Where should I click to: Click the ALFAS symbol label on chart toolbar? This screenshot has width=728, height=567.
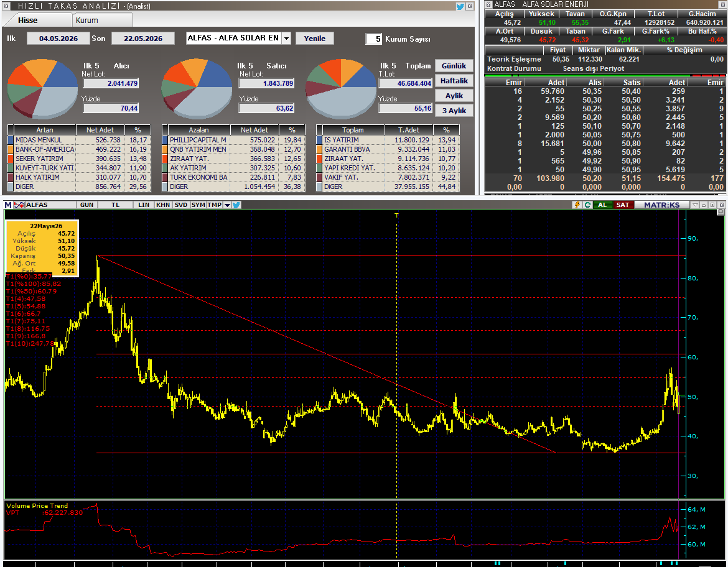coord(37,205)
